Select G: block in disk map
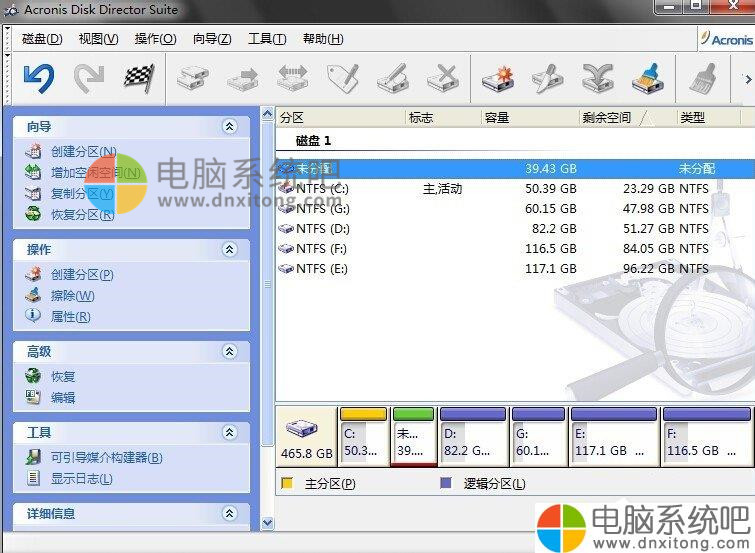The width and height of the screenshot is (755, 553). point(538,437)
